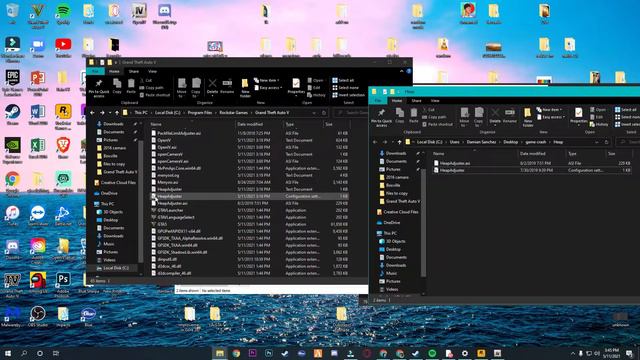
Task: Open the Copy to dropdown in GTA V window
Action: 196,88
